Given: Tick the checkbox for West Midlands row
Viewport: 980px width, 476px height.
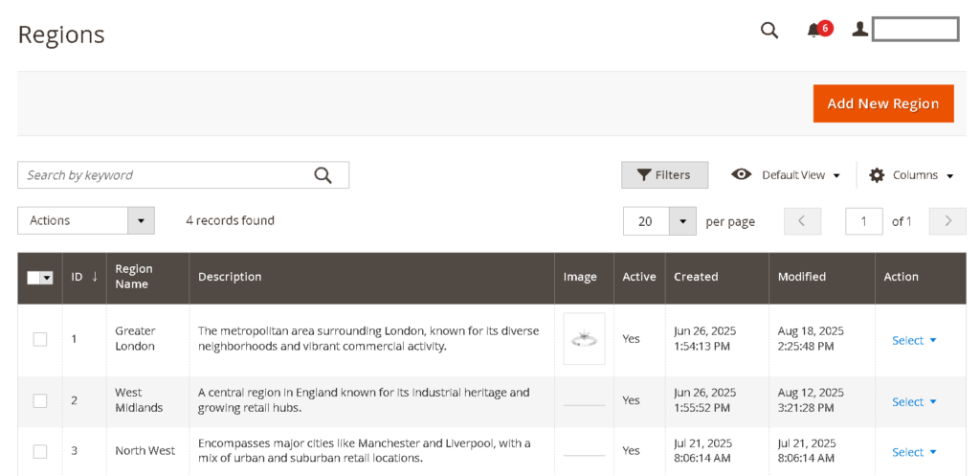Looking at the screenshot, I should 40,400.
